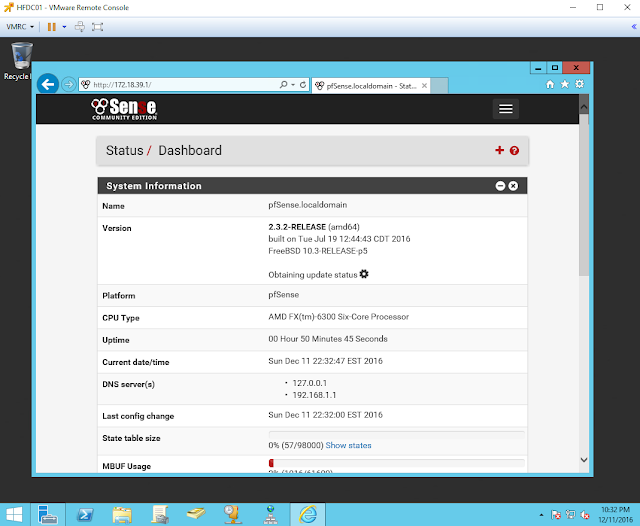Minimize the Internet Explorer window
This screenshot has width=640, height=526.
538,68
